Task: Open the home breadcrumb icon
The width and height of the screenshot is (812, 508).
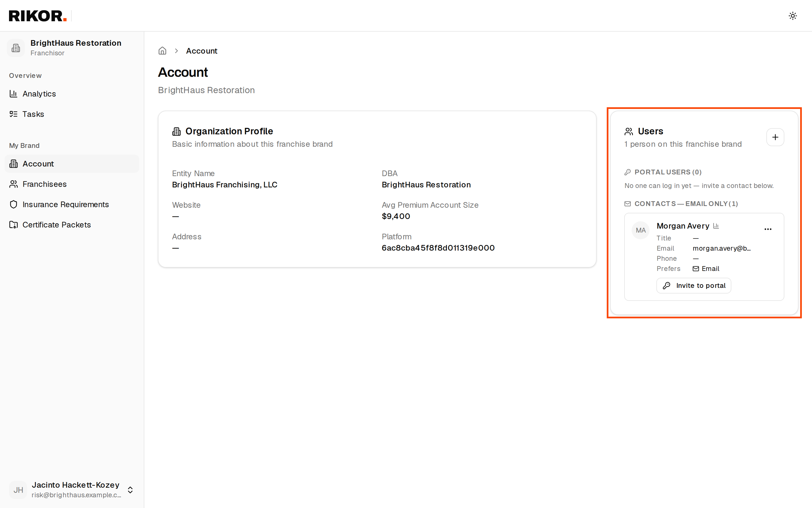Action: coord(162,51)
